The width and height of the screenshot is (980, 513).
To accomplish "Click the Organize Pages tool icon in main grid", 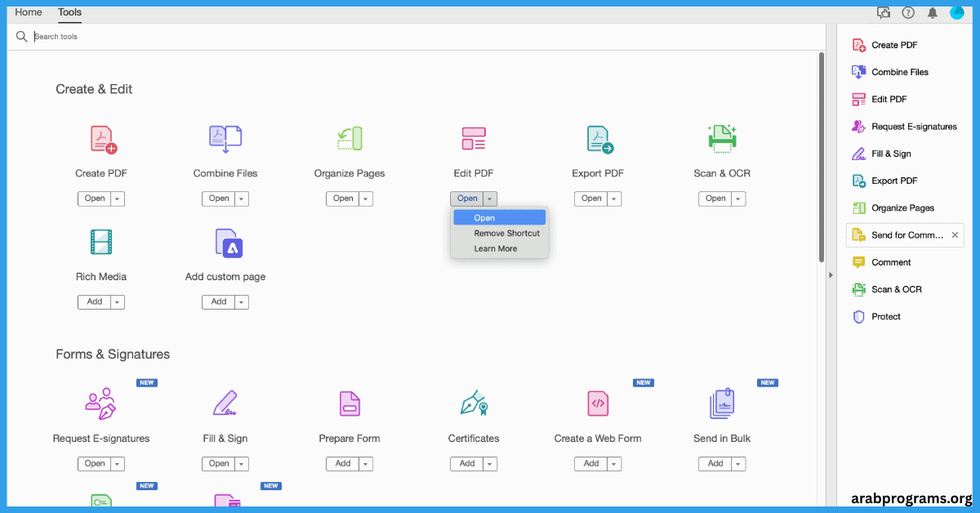I will [350, 139].
